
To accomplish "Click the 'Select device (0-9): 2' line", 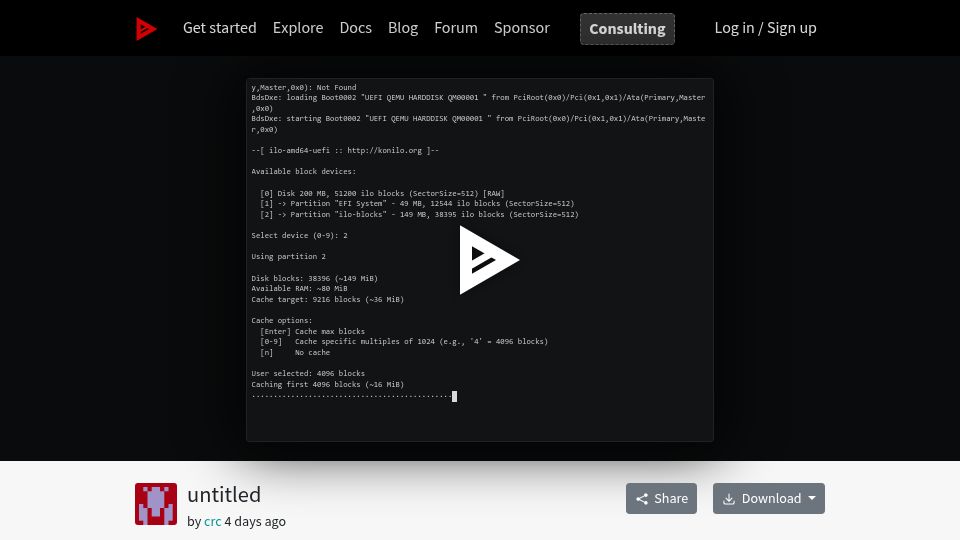I will (x=299, y=236).
